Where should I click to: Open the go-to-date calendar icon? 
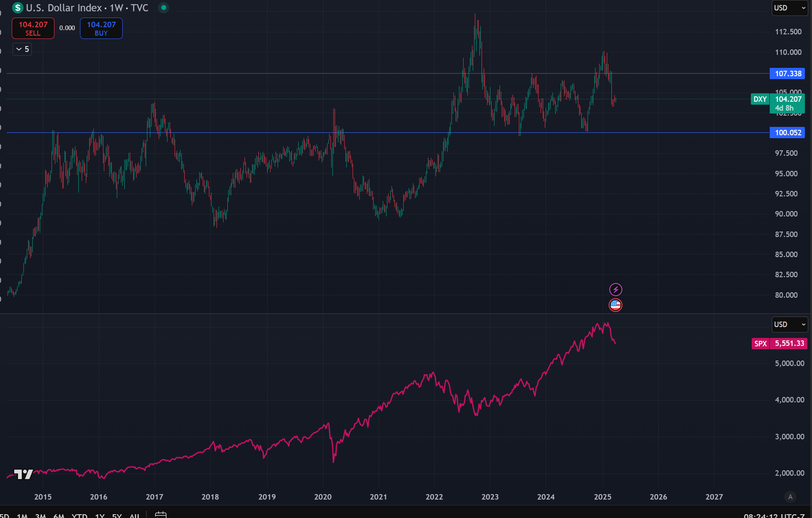tap(160, 515)
